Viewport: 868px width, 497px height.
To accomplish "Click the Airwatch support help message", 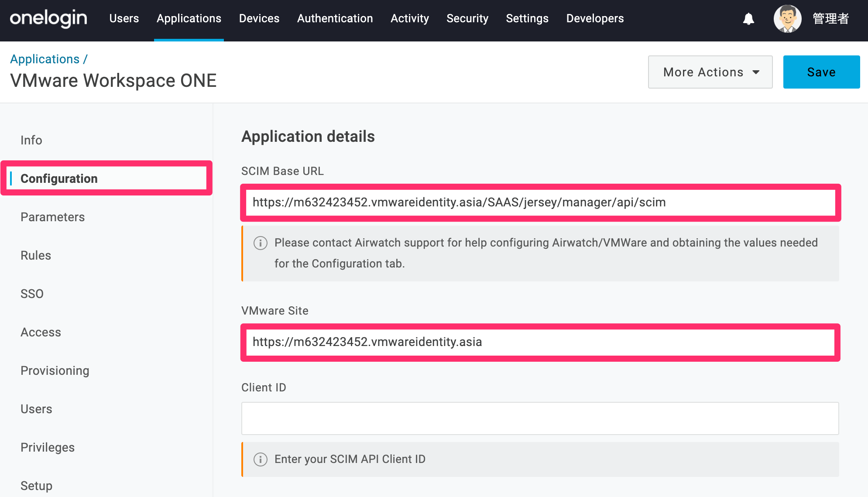I will click(x=546, y=253).
